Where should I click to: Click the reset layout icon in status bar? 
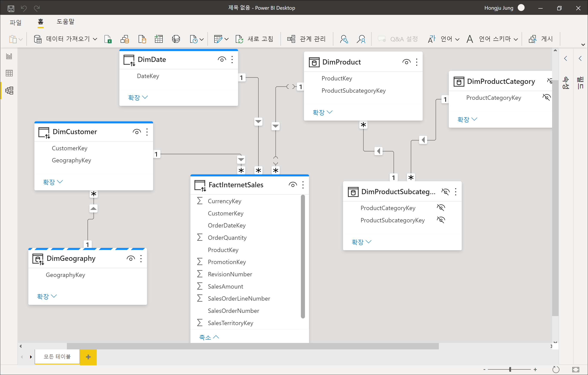[x=556, y=369]
